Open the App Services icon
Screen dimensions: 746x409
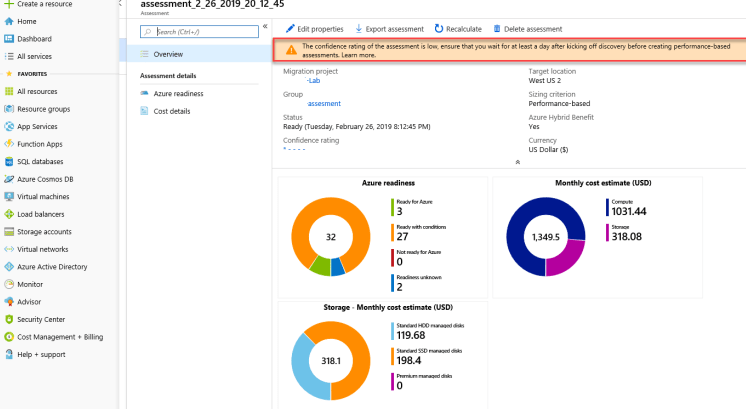(9, 127)
